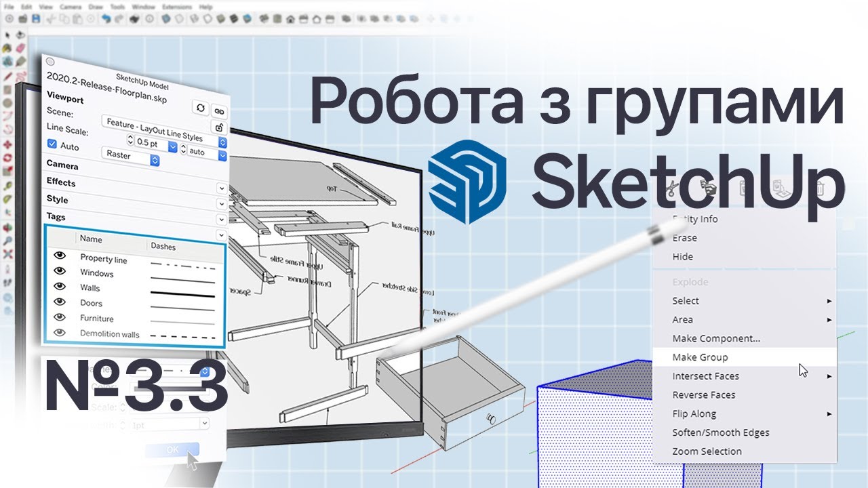Click the OK button in dialog

click(x=172, y=449)
